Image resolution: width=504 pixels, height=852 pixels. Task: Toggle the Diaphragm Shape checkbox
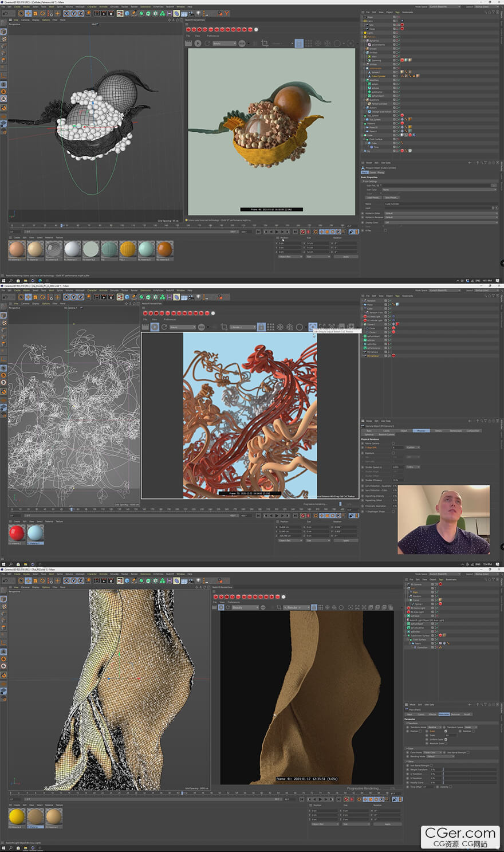pos(393,511)
